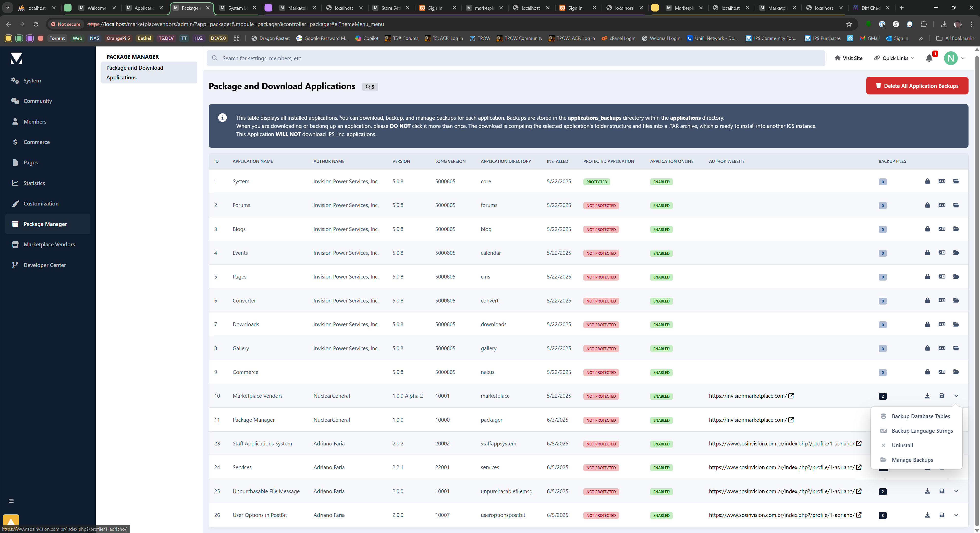Open the user avatar N account menu
This screenshot has width=980, height=533.
954,58
